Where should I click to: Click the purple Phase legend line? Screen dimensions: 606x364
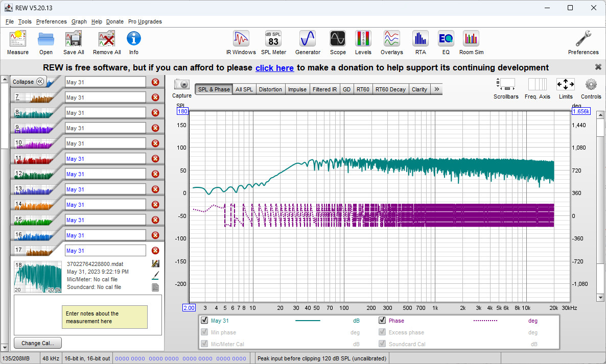point(485,321)
